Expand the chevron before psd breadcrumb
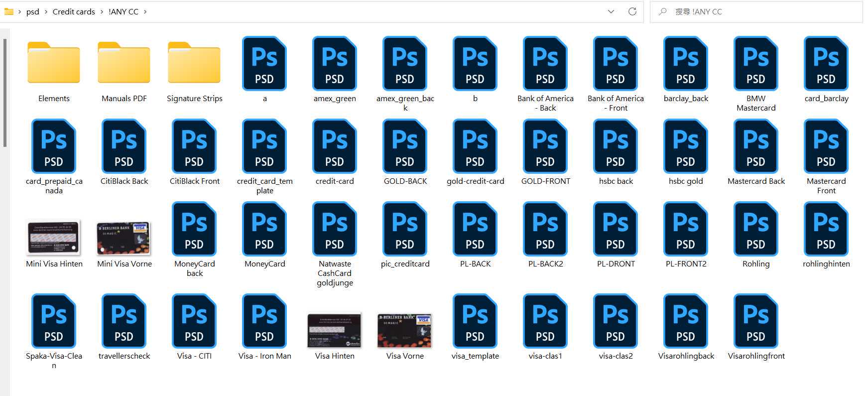The height and width of the screenshot is (396, 868). [19, 12]
